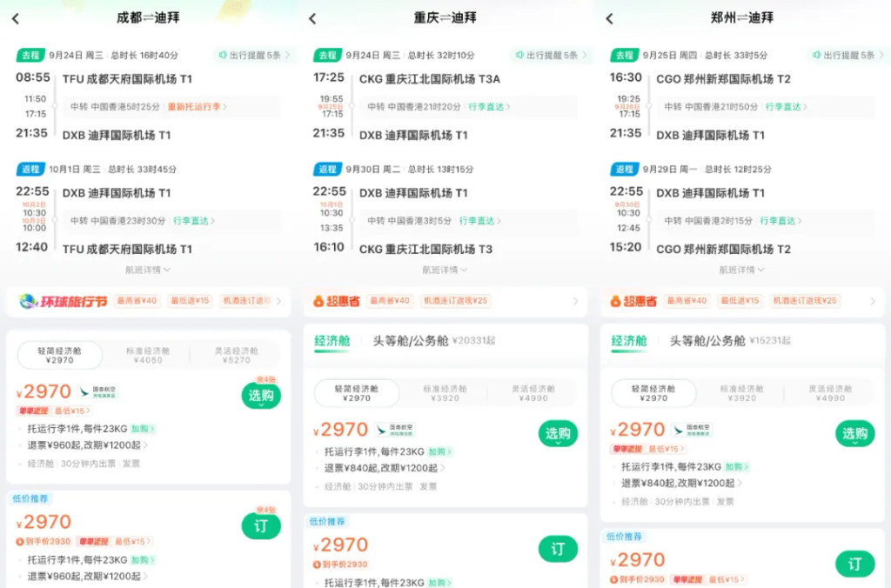Tap 加购 baggage link in 郑州 top fare
Viewport: 891px width, 588px height.
pos(737,467)
